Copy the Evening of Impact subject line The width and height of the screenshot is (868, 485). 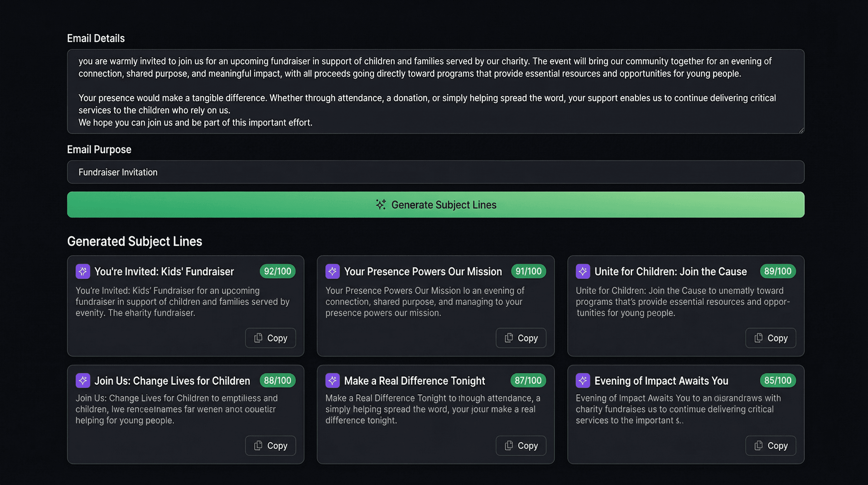tap(771, 445)
